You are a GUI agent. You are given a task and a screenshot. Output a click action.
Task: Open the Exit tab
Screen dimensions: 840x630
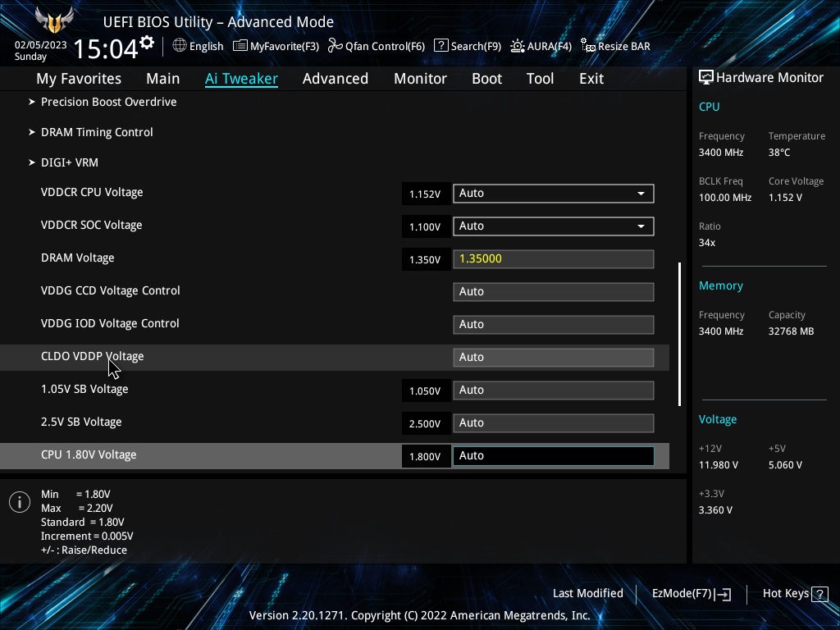591,79
